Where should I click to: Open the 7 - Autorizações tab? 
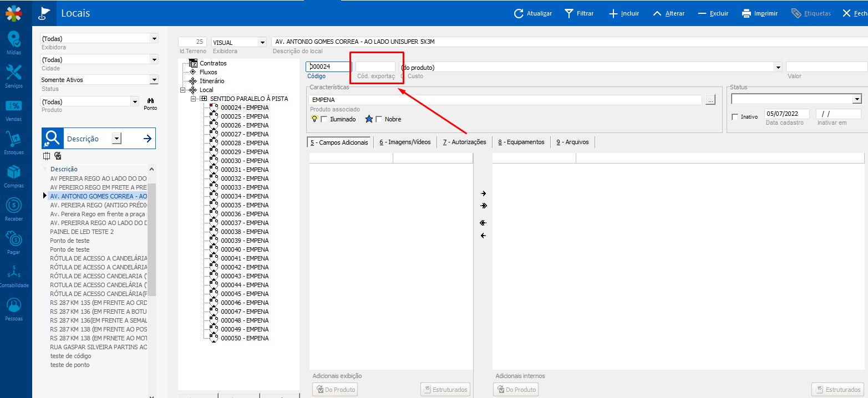(x=464, y=142)
